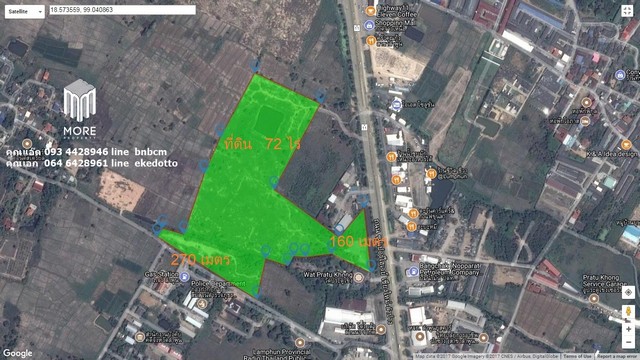
Task: Click the K&A Idea design marker
Action: tap(626, 144)
